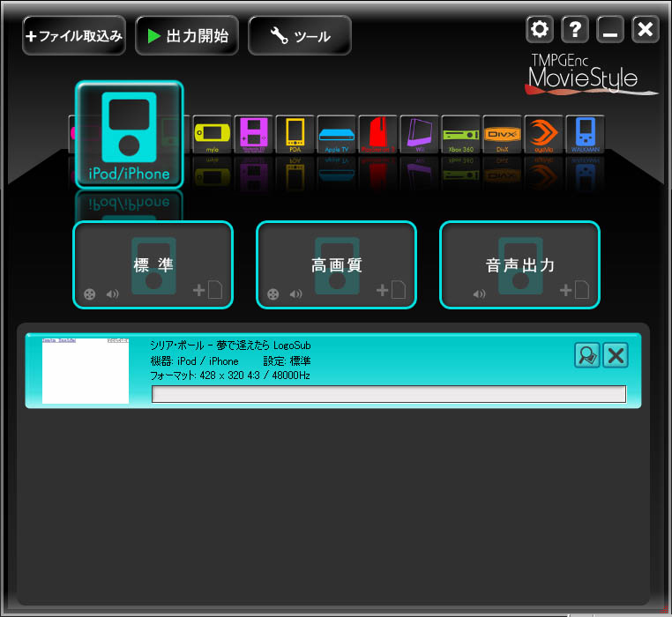Select the mylo device icon
Viewport: 672px width, 617px height.
tap(213, 135)
